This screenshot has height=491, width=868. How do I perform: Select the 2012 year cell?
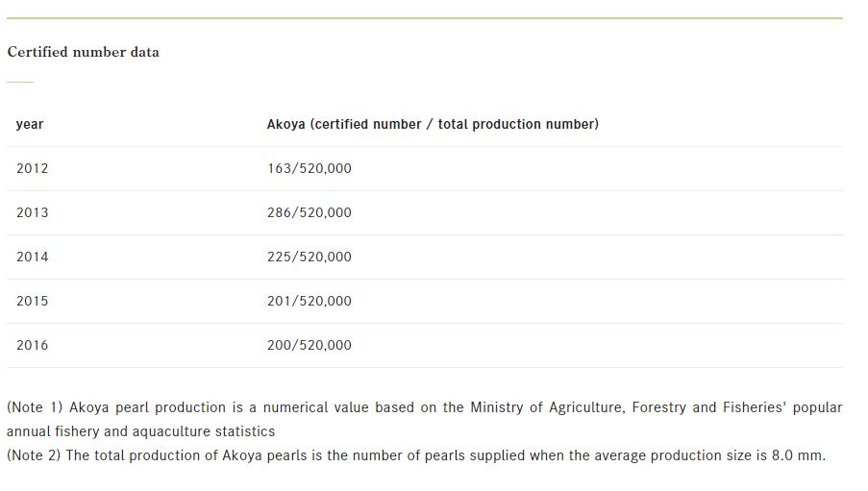[32, 168]
